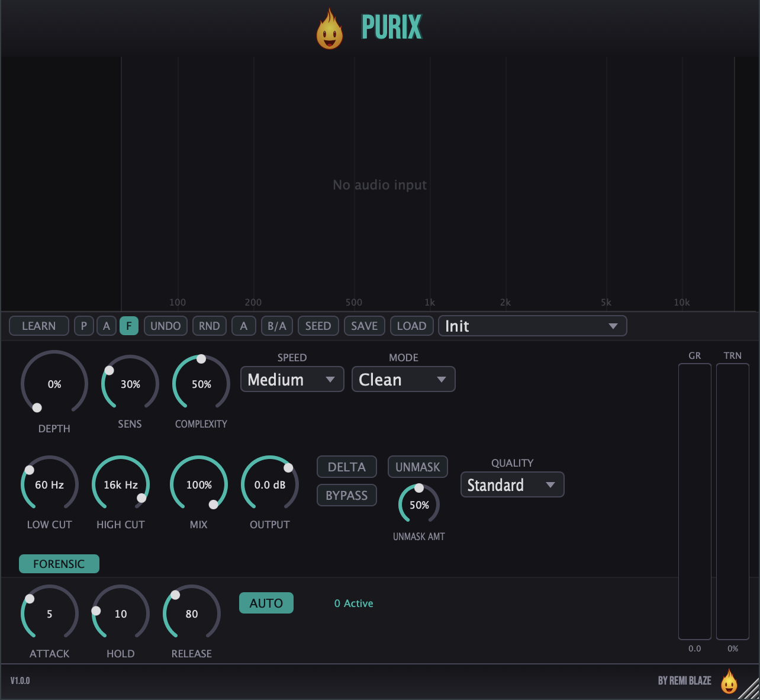Screen dimensions: 760x700
Task: Click the highlighted F toolbar button
Action: point(129,326)
